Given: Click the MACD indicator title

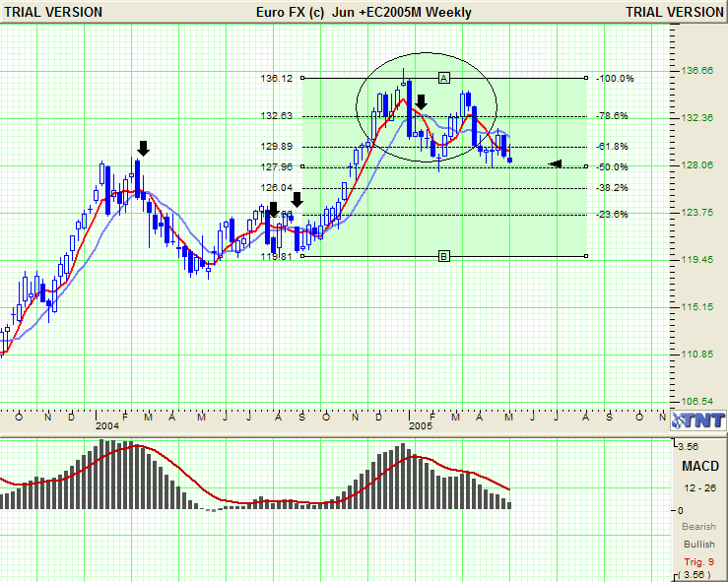Looking at the screenshot, I should [700, 466].
